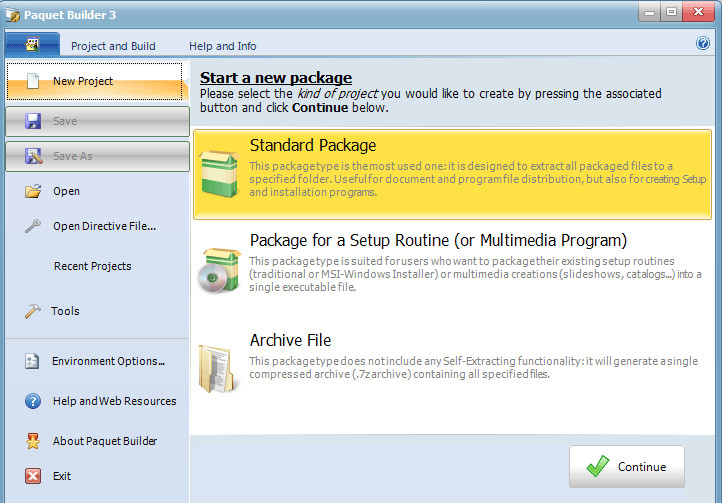
Task: Click the Help and Web Resources question icon
Action: (x=33, y=401)
